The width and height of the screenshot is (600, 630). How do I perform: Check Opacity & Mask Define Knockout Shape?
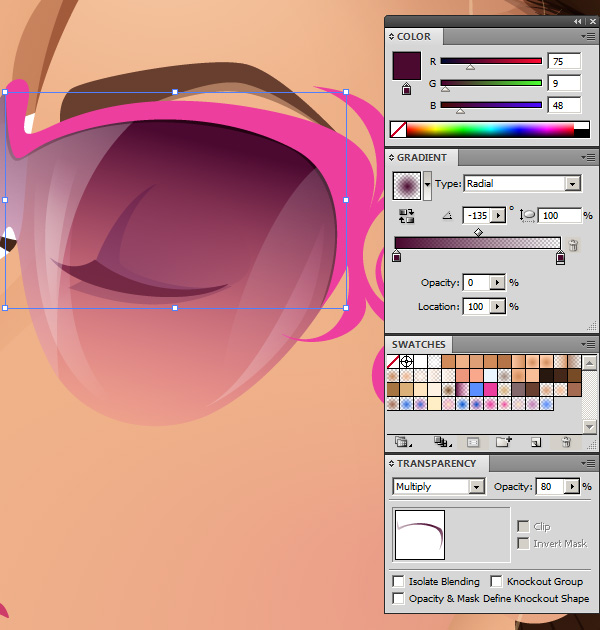399,598
